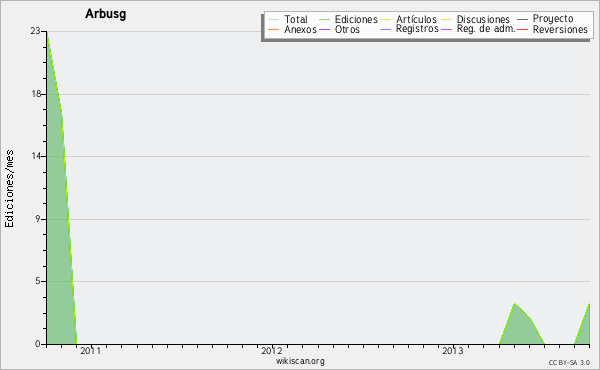Click the CC BY-SA 3.0 license text
The image size is (600, 370).
[x=569, y=362]
